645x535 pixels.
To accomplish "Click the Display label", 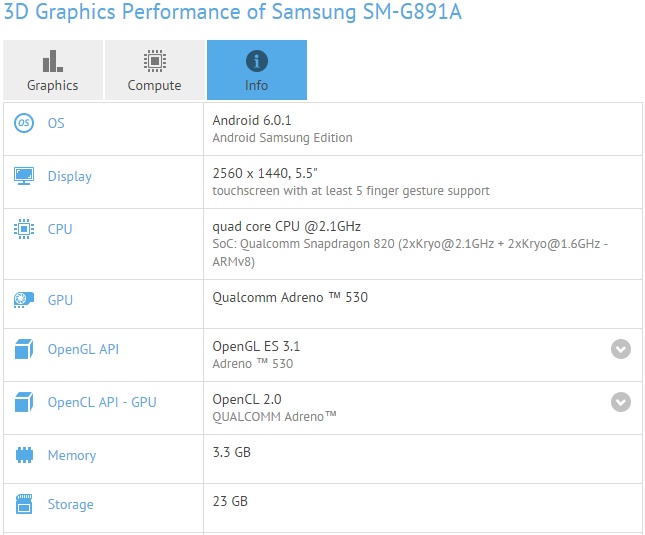I will tap(70, 176).
